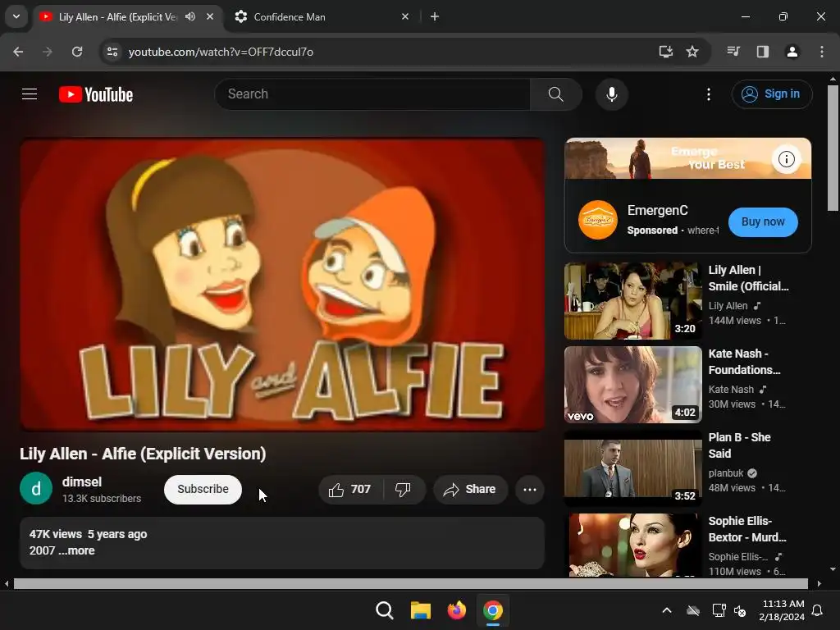Open YouTube settings three-dot menu
840x630 pixels.
coord(708,94)
